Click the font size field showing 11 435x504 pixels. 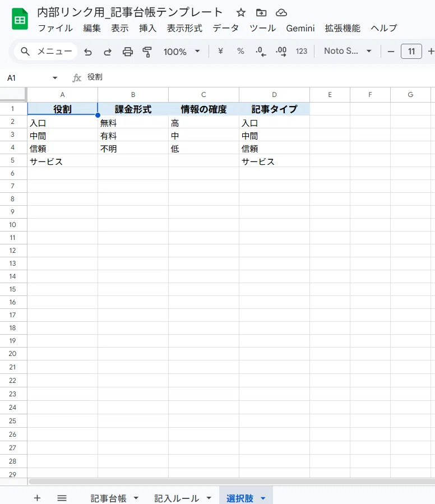point(411,52)
